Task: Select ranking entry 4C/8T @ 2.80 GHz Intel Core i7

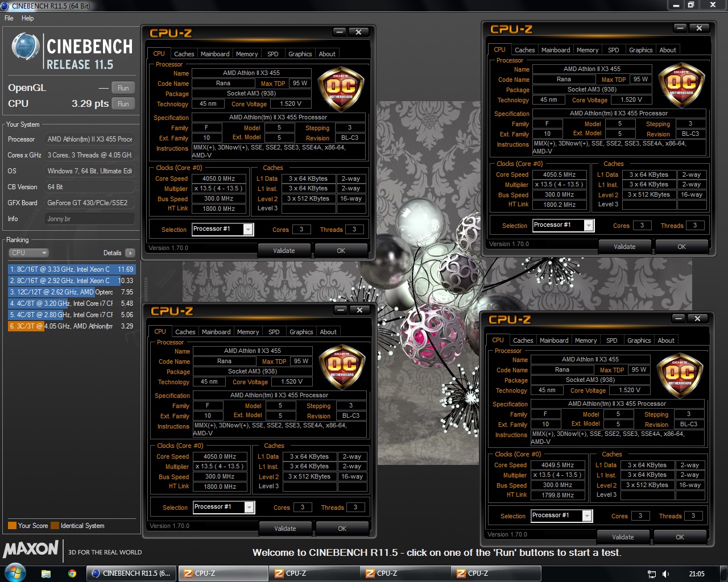Action: 71,315
